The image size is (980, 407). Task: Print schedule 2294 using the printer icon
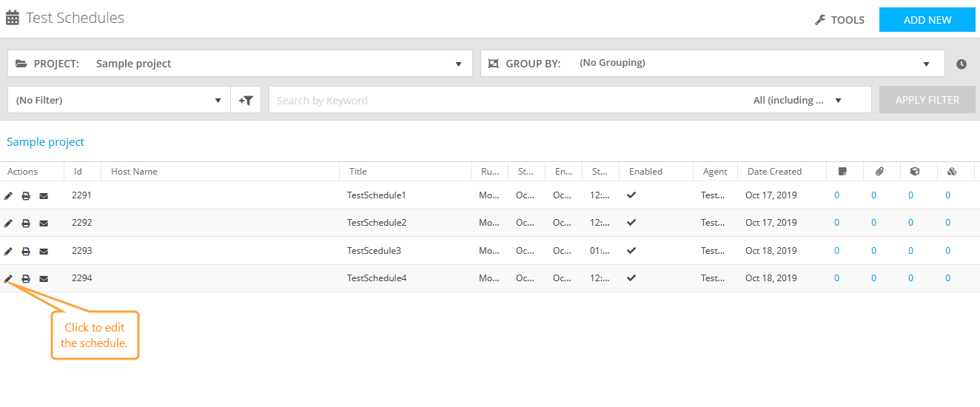[x=26, y=279]
